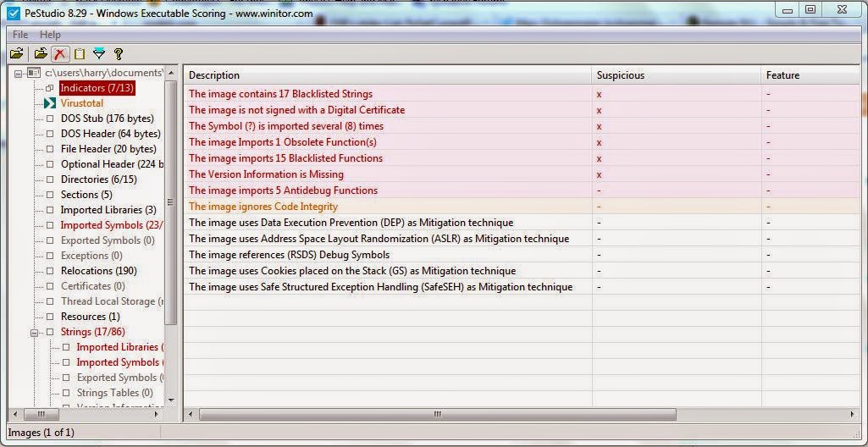The width and height of the screenshot is (868, 447).
Task: Click the icon beside Indicators (7/13)
Action: [x=50, y=88]
